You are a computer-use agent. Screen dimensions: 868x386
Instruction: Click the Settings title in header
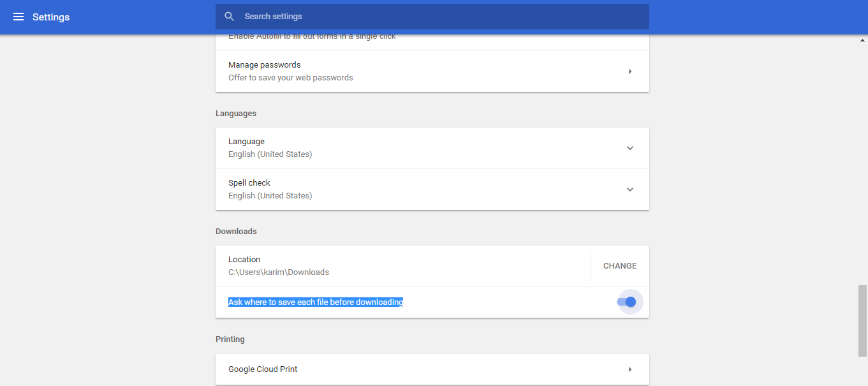tap(51, 17)
